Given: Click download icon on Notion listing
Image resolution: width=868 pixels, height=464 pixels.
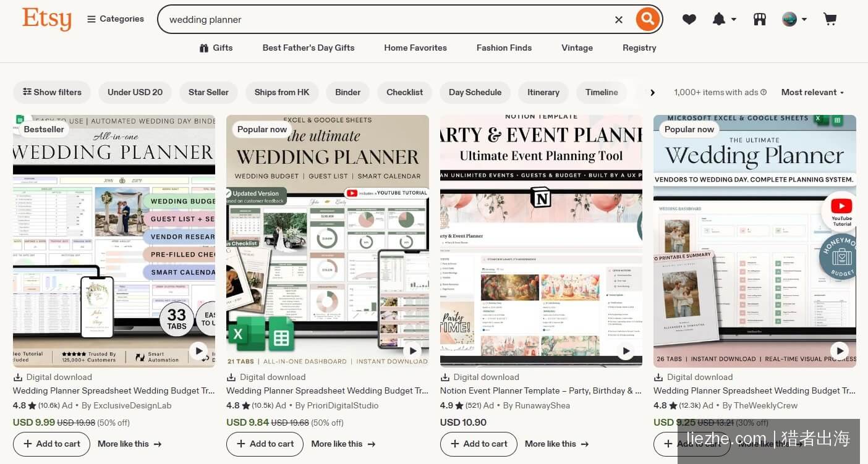Looking at the screenshot, I should pos(445,377).
